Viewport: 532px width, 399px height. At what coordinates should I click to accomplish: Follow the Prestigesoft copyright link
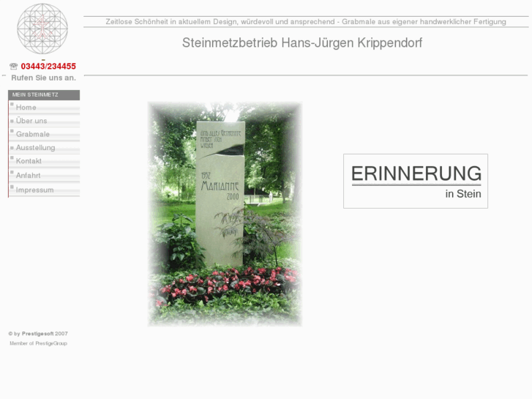[x=37, y=334]
